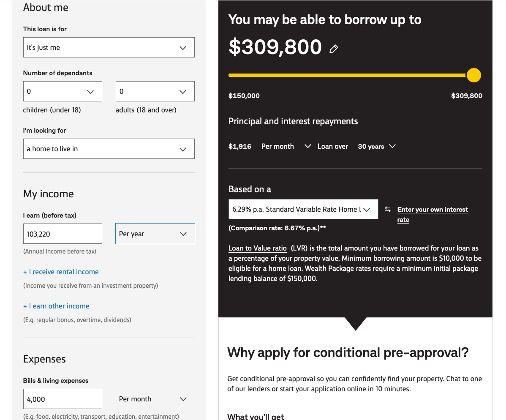Change repayment frequency 'Per month' dropdown
The image size is (506, 420).
click(286, 146)
